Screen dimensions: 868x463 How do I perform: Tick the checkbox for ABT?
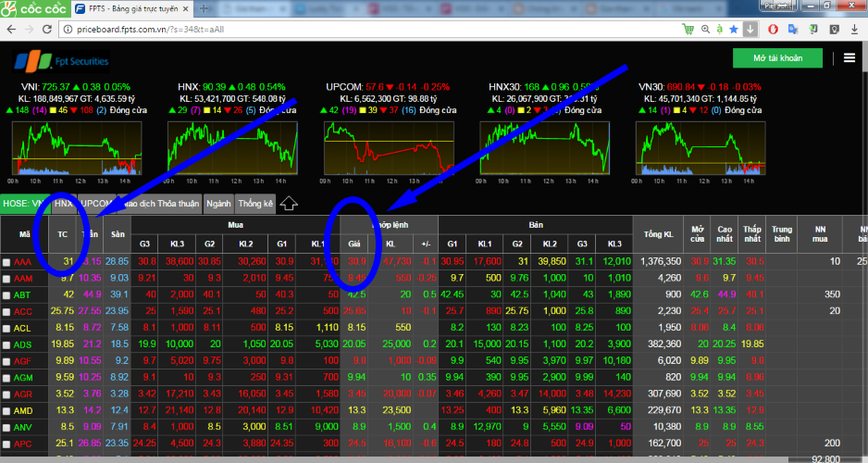click(6, 295)
